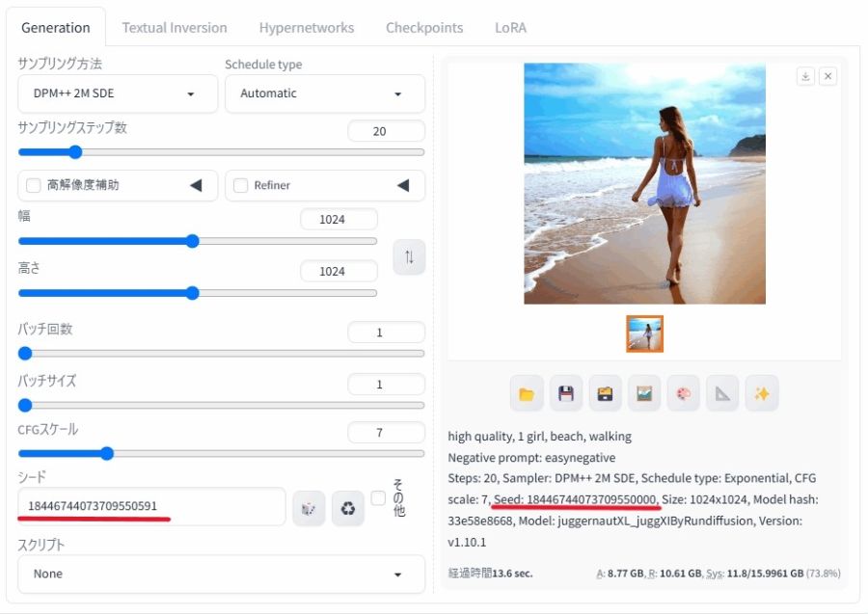Viewport: 868px width, 614px height.
Task: Switch to the Generation tab
Action: pyautogui.click(x=55, y=28)
